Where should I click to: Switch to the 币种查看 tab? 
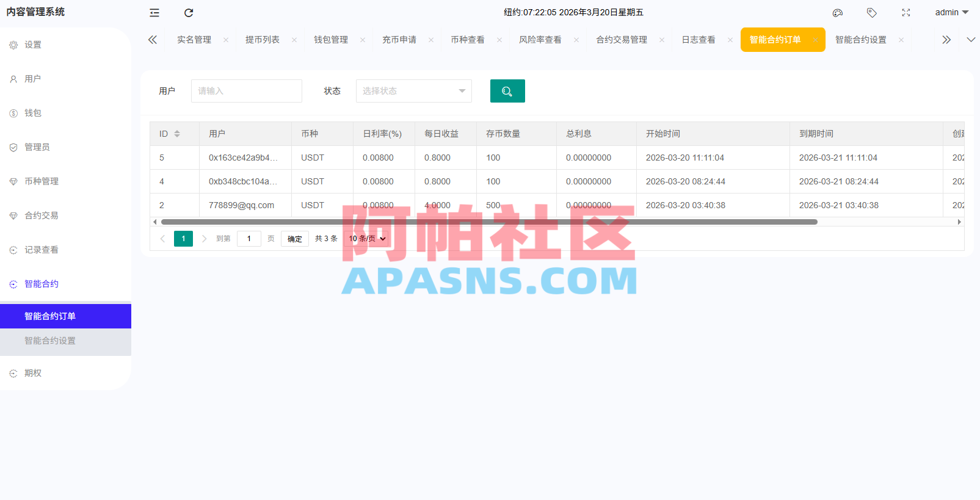tap(468, 40)
